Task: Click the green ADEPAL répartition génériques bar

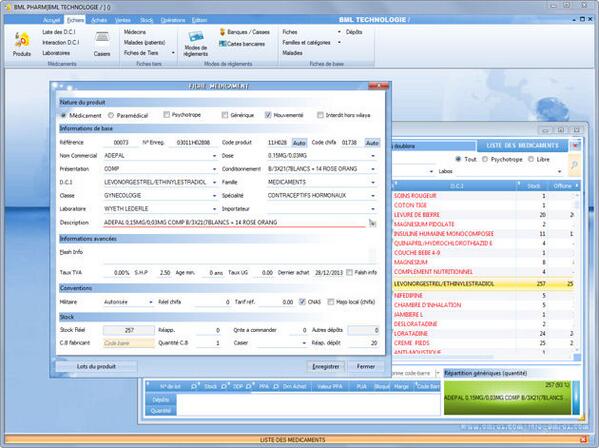Action: coord(507,398)
